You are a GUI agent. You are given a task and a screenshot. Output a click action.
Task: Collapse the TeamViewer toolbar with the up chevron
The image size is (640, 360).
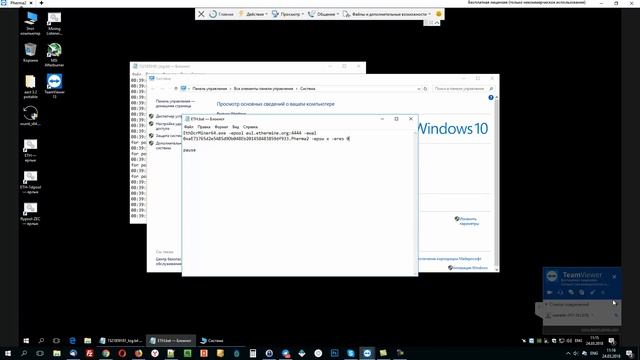437,23
